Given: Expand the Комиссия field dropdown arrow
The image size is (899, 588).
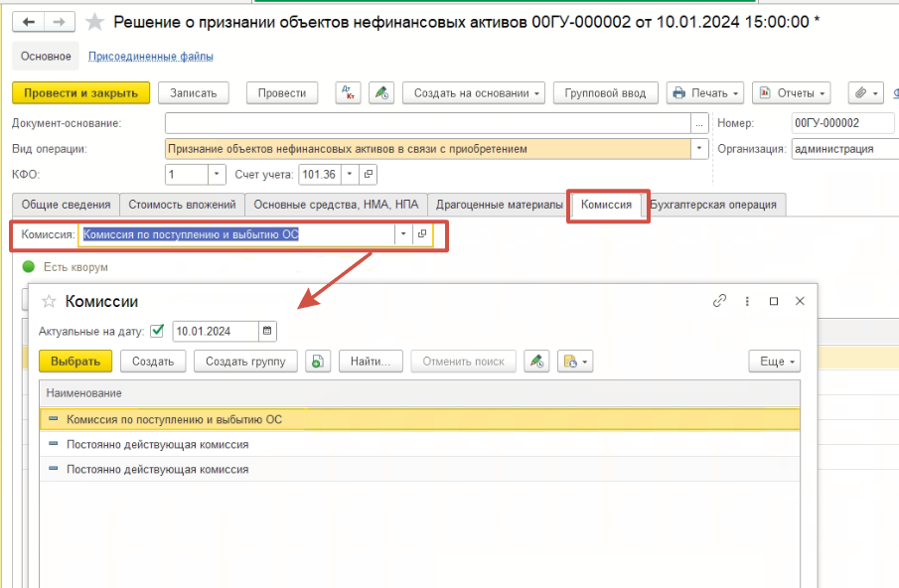Looking at the screenshot, I should click(x=403, y=233).
